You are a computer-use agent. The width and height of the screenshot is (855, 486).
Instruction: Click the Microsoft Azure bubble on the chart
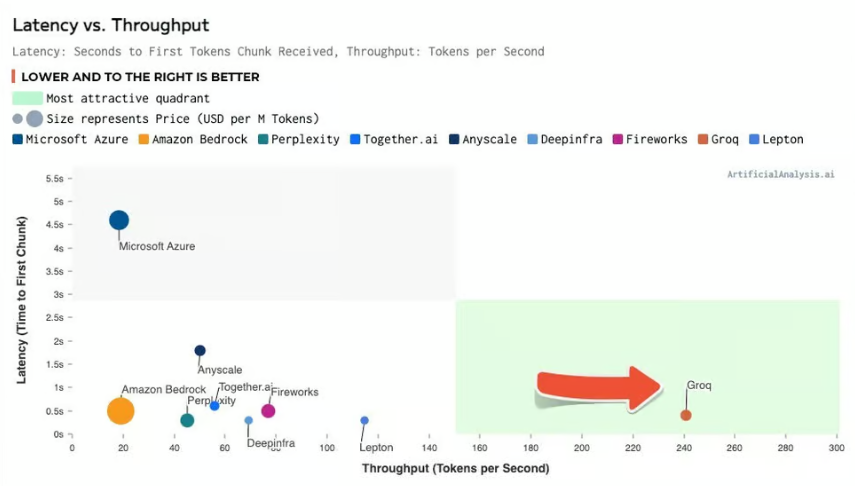(119, 220)
